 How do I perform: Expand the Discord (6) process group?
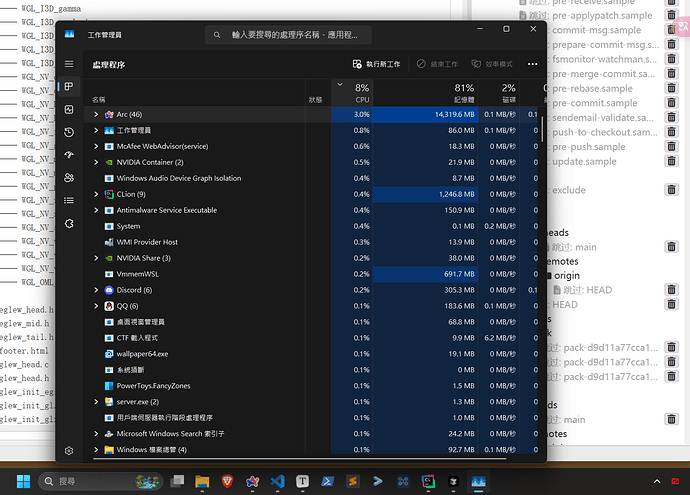(x=96, y=290)
